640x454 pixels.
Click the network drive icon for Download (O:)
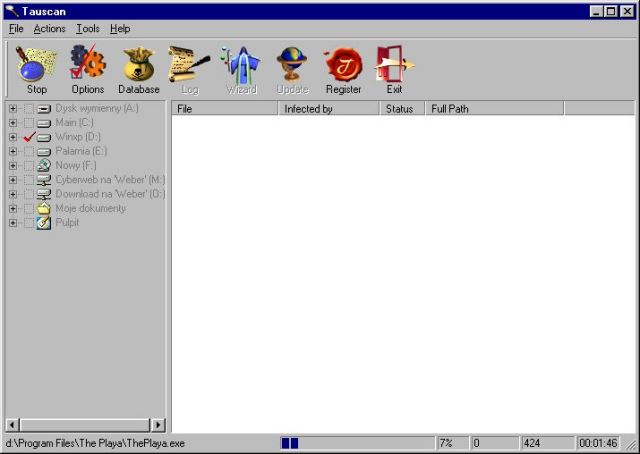pyautogui.click(x=44, y=194)
